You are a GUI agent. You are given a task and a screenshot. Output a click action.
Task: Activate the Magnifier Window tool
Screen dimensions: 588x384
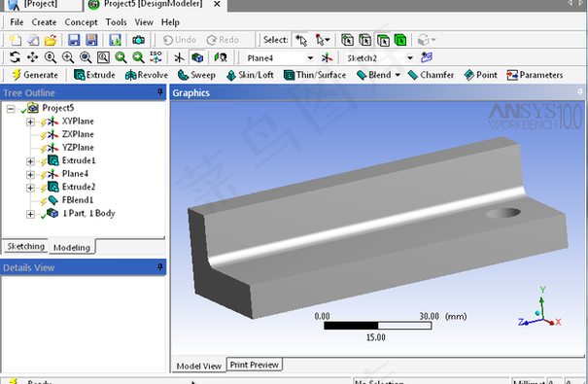click(x=103, y=57)
